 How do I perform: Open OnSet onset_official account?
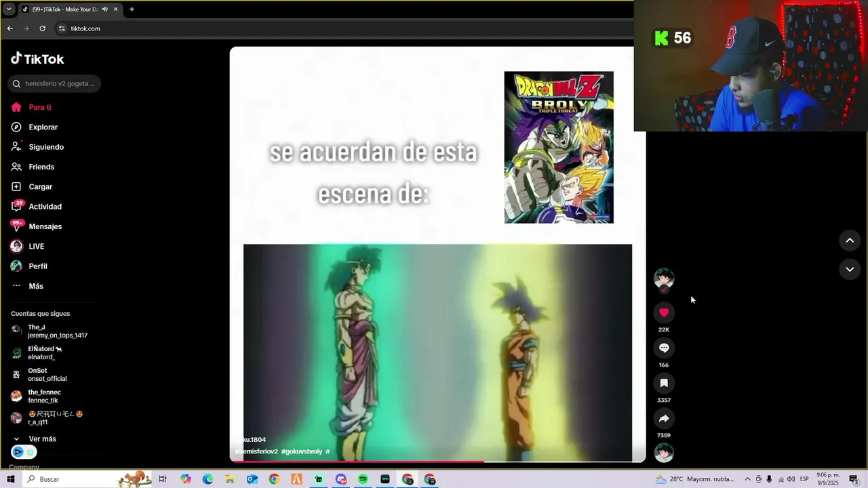[x=39, y=375]
